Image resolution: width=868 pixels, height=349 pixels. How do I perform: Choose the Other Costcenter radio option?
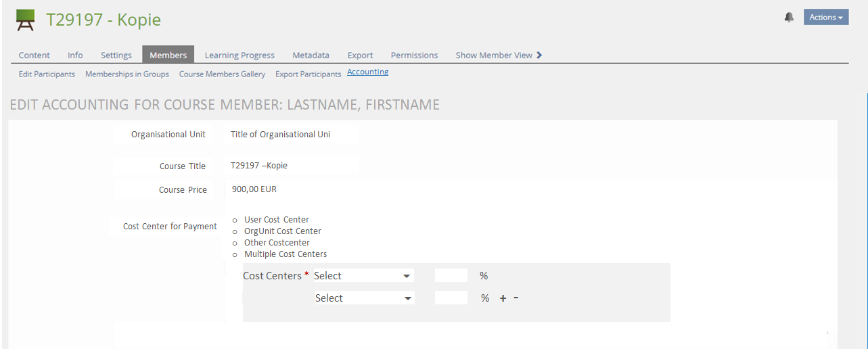235,243
